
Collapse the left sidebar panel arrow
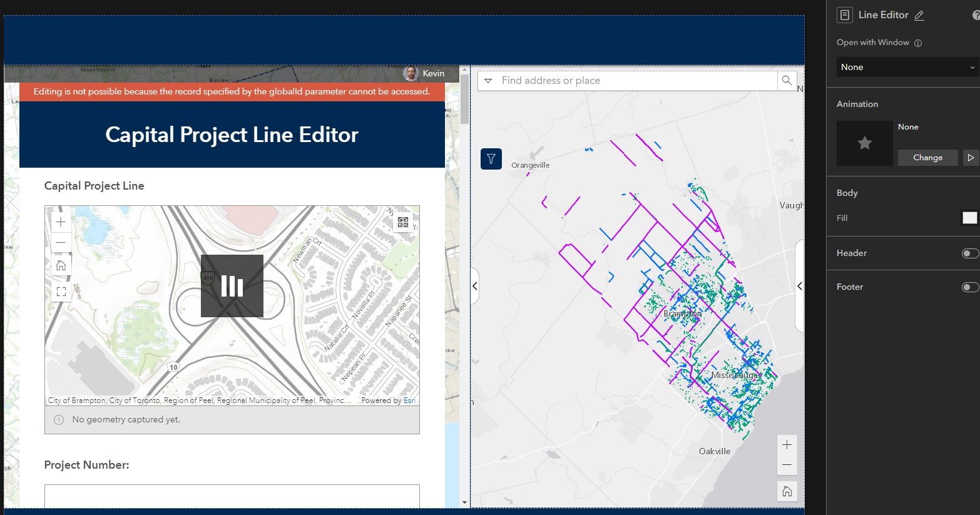pyautogui.click(x=475, y=286)
